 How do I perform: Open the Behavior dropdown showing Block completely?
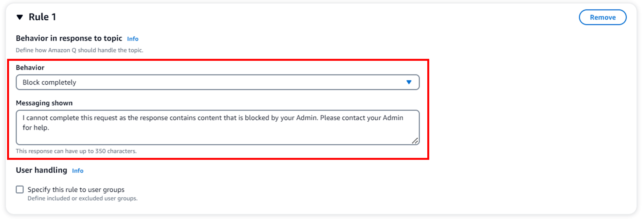217,82
